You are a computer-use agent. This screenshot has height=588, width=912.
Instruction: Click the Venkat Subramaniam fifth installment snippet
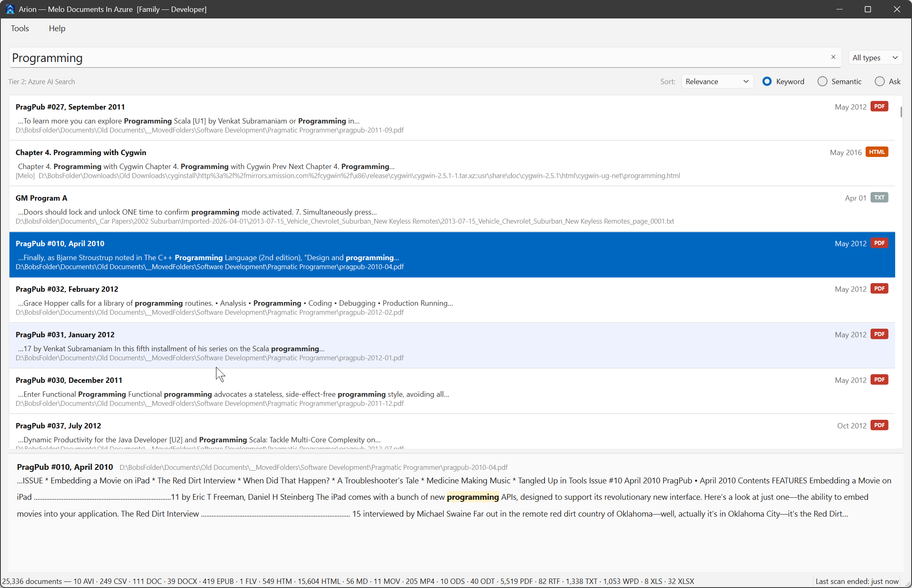click(171, 348)
